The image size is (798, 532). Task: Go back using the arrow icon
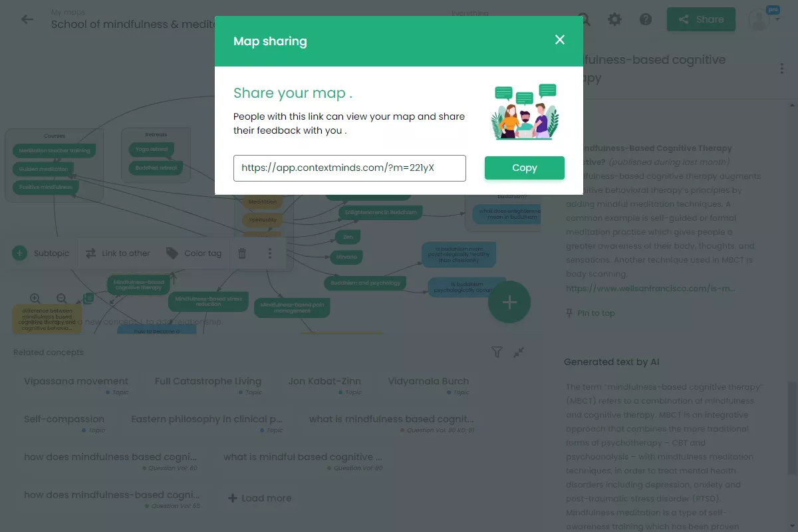(27, 19)
